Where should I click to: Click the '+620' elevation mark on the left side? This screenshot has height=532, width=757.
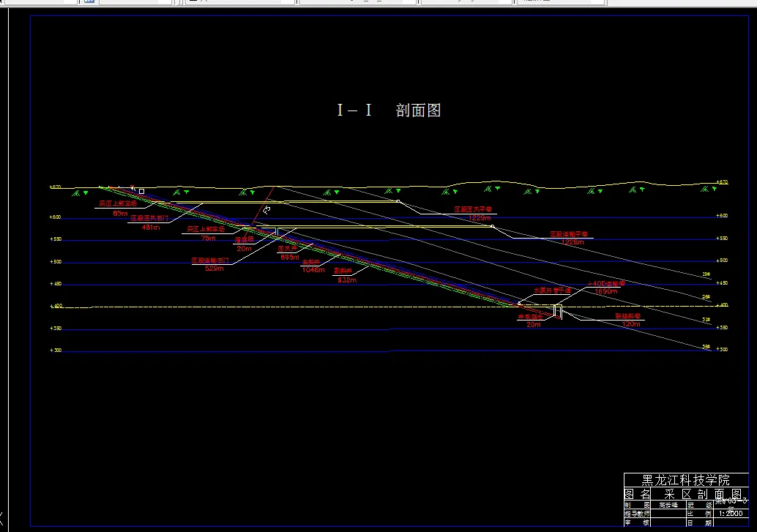(55, 187)
